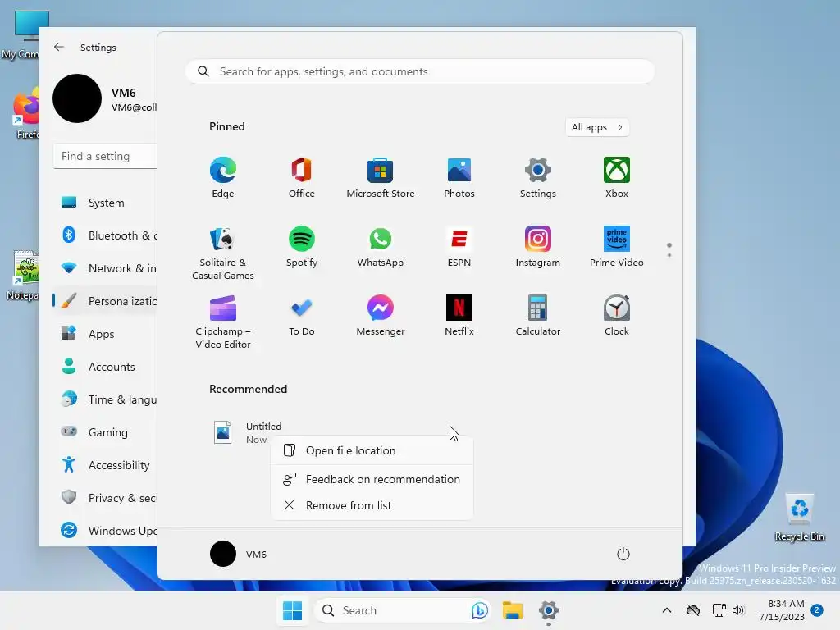
Task: Launch the Xbox app
Action: (x=617, y=178)
